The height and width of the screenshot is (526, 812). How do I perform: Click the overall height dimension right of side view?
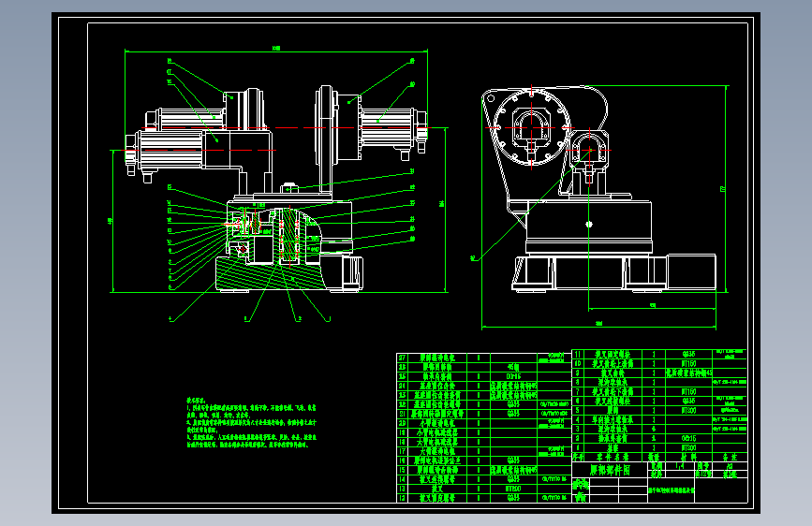click(723, 189)
